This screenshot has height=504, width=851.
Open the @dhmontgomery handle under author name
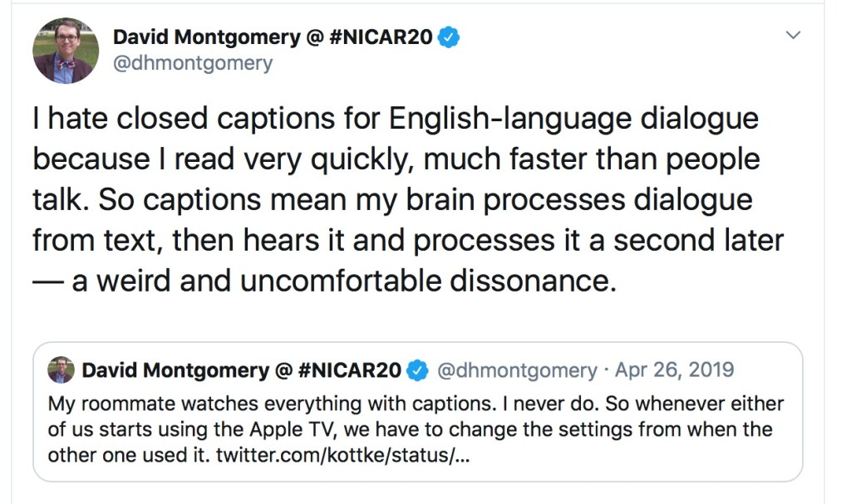pos(192,63)
